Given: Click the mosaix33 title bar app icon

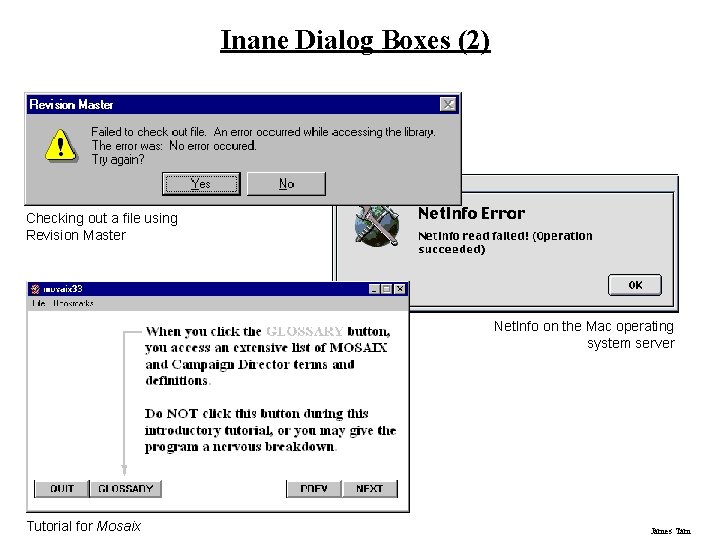Looking at the screenshot, I should 35,289.
